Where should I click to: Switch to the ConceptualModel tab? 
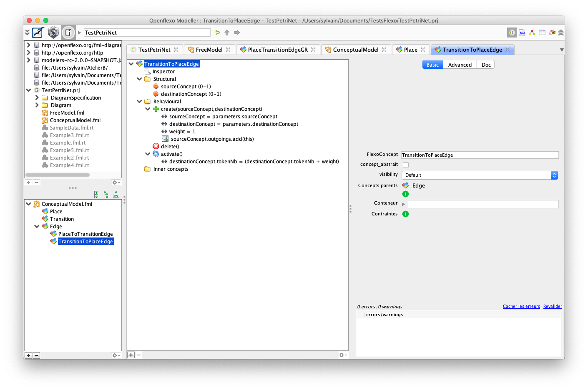[356, 50]
